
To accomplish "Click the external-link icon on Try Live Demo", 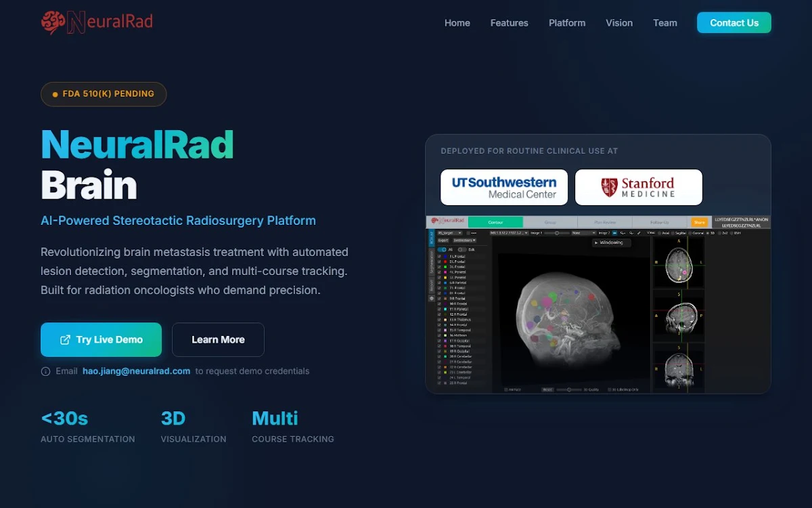I will pyautogui.click(x=65, y=340).
